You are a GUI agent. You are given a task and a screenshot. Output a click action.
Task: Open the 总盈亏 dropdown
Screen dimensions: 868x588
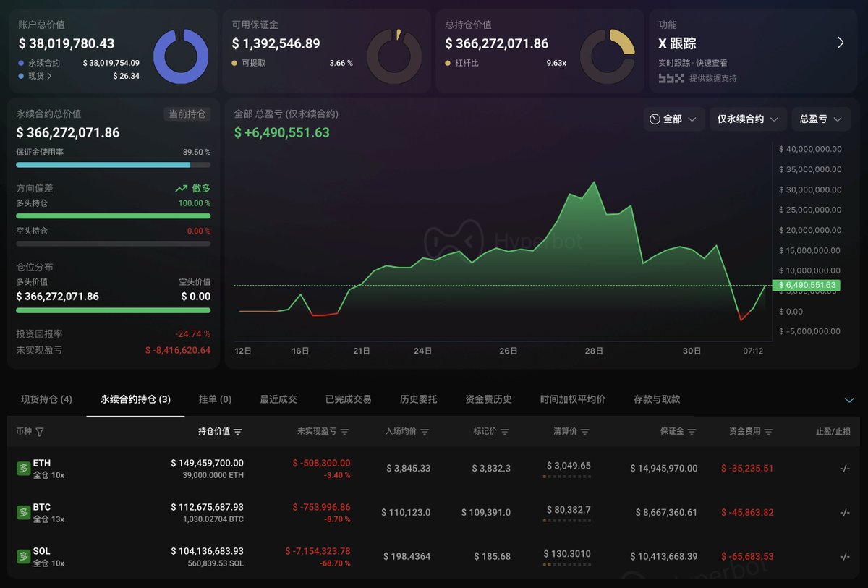click(821, 119)
